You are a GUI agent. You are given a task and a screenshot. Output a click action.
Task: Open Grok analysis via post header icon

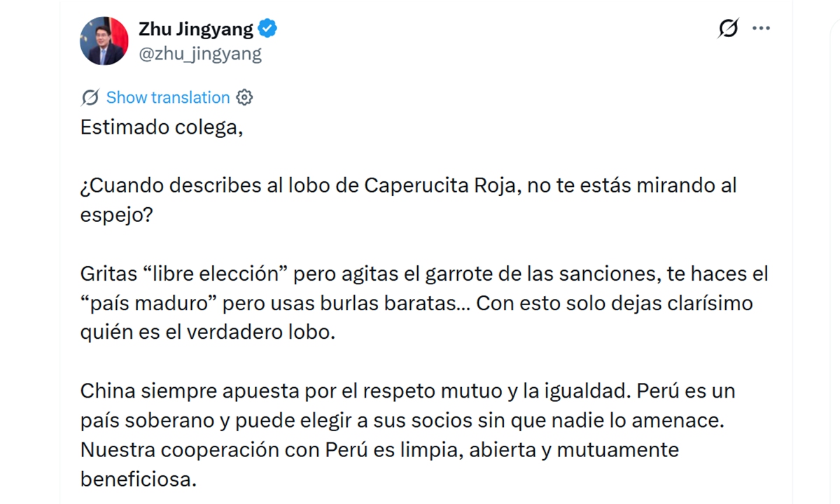(x=729, y=28)
